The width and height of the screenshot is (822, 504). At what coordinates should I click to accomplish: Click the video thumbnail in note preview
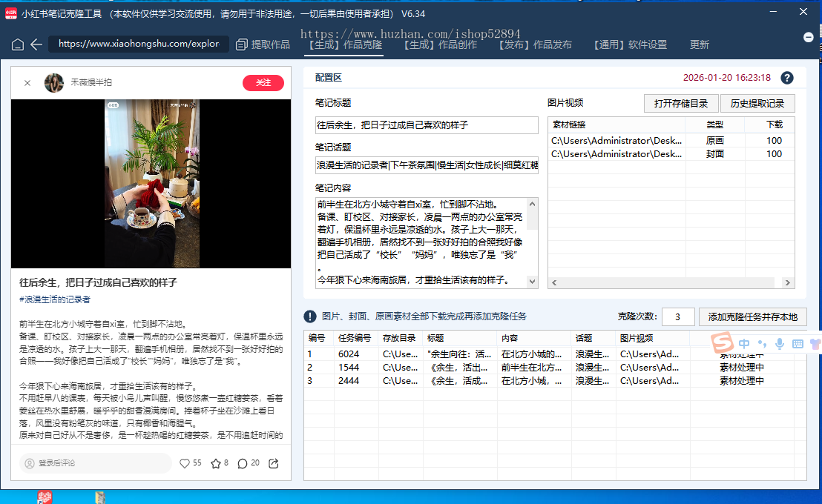click(151, 184)
